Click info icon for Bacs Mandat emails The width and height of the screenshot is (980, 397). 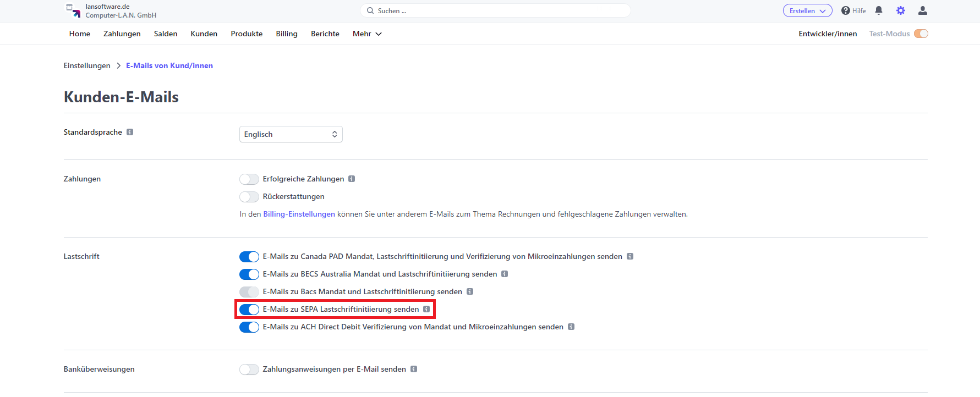(x=470, y=291)
